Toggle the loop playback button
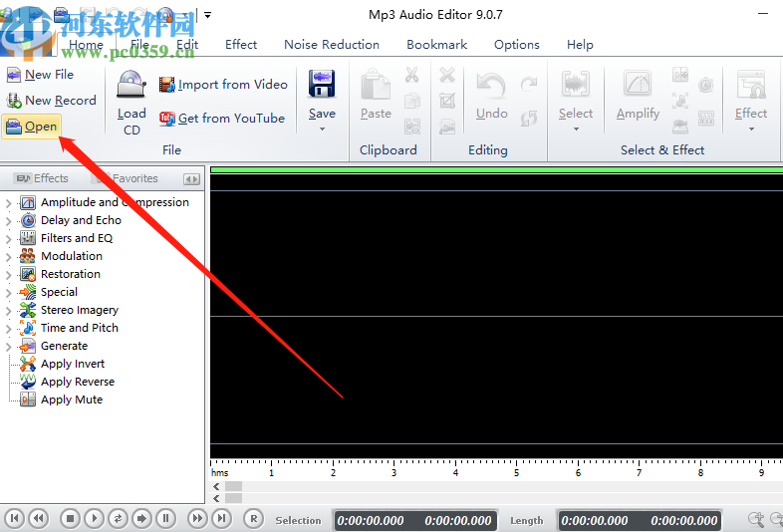The width and height of the screenshot is (783, 532). click(118, 518)
